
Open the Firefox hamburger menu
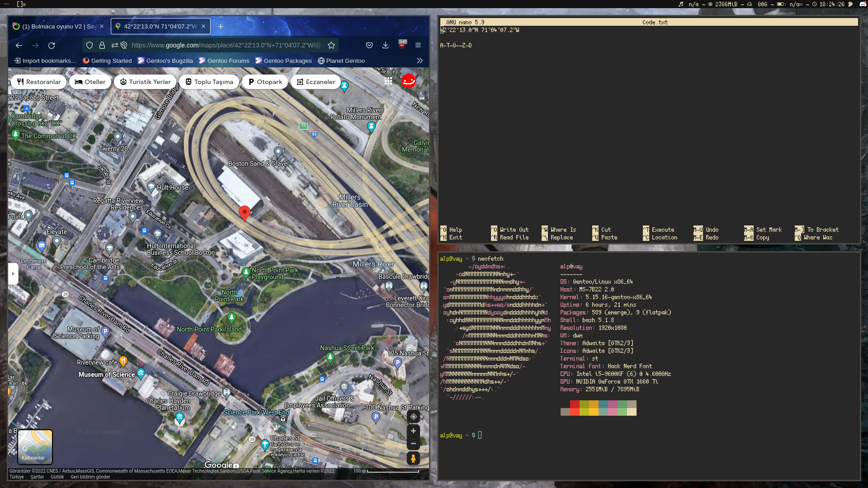418,45
